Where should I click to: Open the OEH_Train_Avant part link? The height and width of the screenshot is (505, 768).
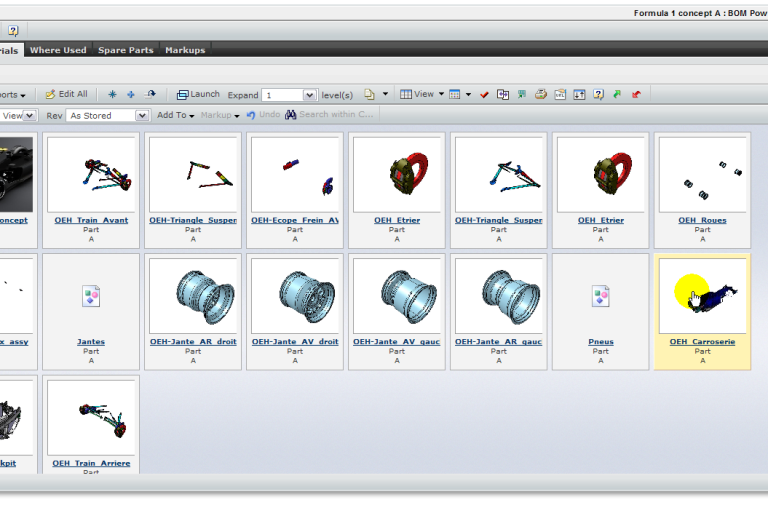click(91, 220)
